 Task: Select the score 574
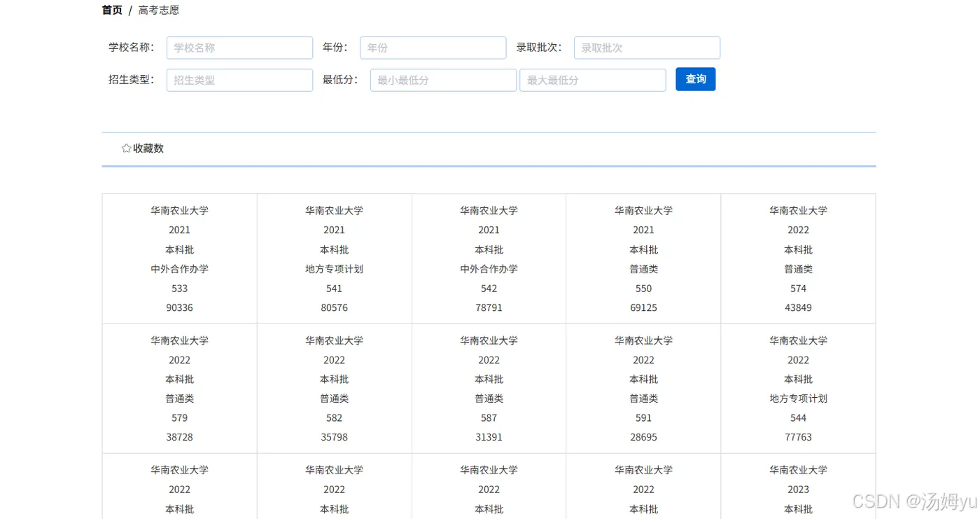(x=798, y=289)
